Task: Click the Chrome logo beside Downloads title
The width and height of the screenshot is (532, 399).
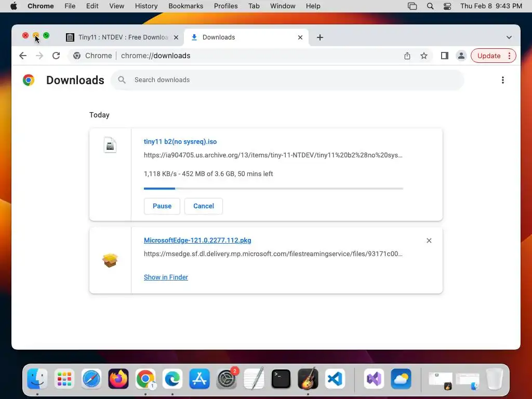Action: [29, 80]
